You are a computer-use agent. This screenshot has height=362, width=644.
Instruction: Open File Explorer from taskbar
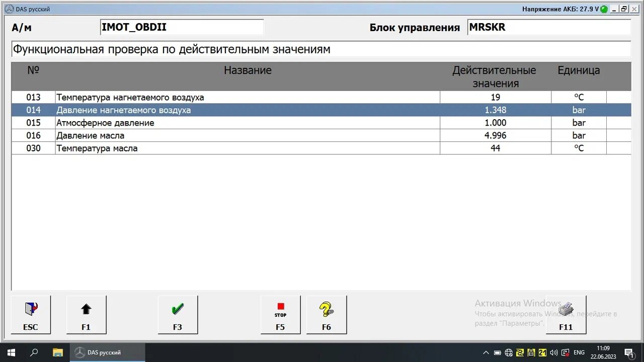coord(58,352)
